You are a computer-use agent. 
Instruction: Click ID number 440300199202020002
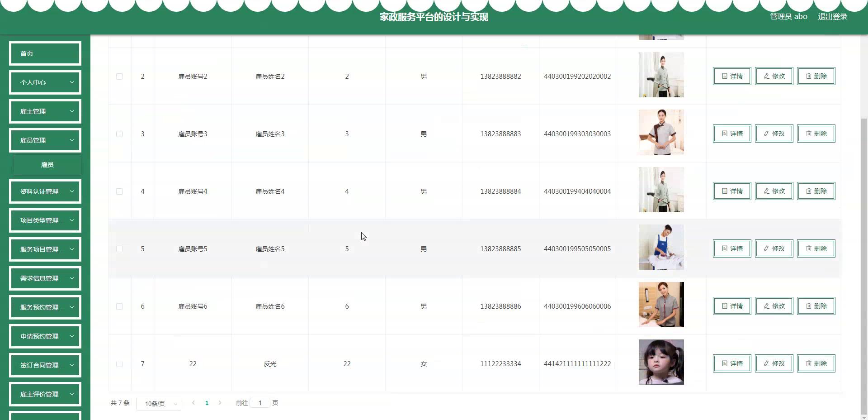pyautogui.click(x=577, y=76)
